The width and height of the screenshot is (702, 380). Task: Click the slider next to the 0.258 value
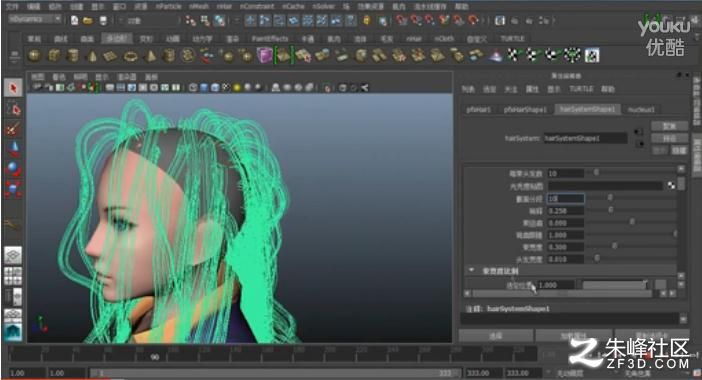[631, 210]
